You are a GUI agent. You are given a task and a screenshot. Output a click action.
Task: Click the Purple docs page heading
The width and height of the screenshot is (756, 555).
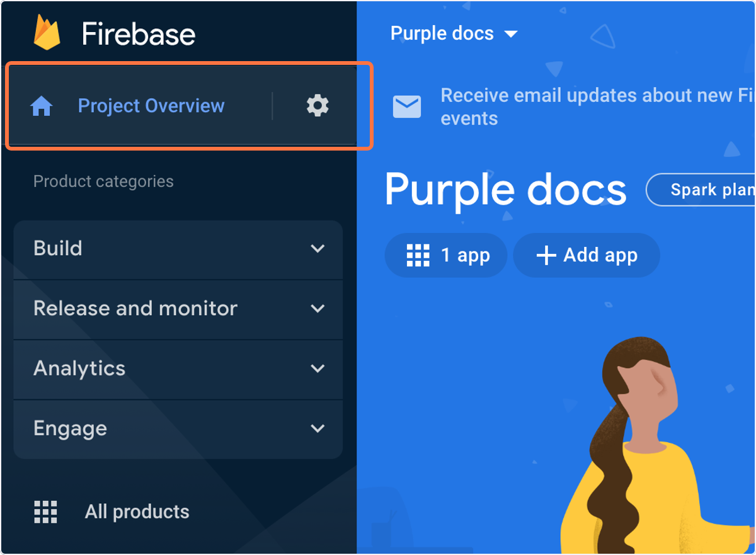coord(506,190)
